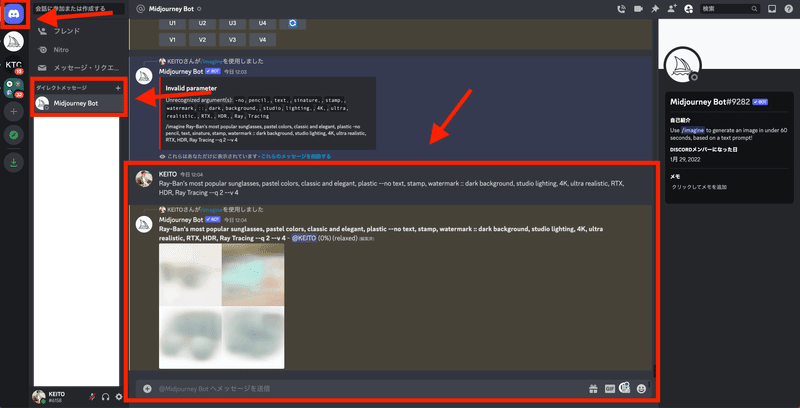Click the V3 variation button
Screen dimensions: 800x408
click(233, 40)
